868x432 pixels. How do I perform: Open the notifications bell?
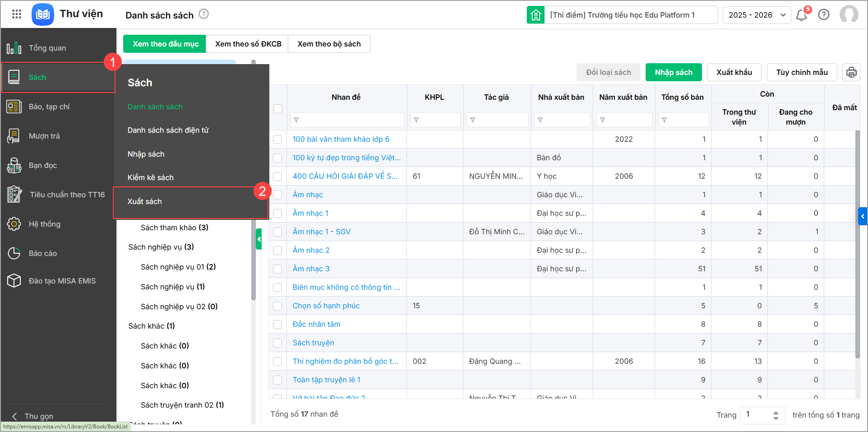point(802,15)
